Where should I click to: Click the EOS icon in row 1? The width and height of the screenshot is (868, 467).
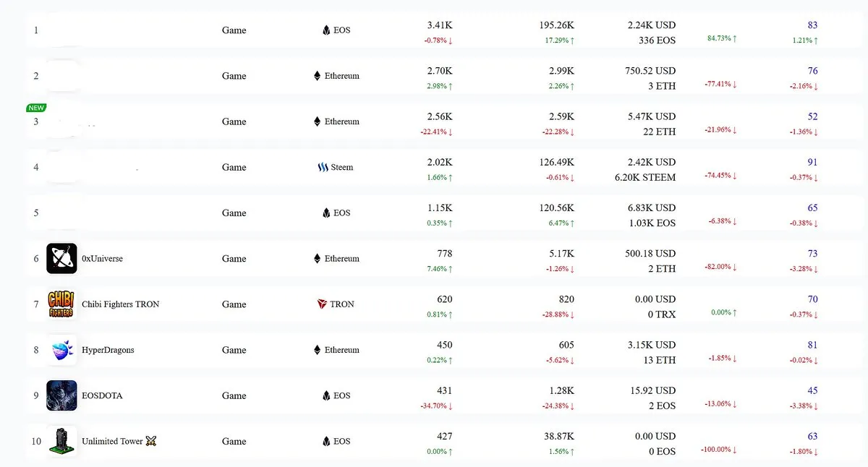[326, 30]
